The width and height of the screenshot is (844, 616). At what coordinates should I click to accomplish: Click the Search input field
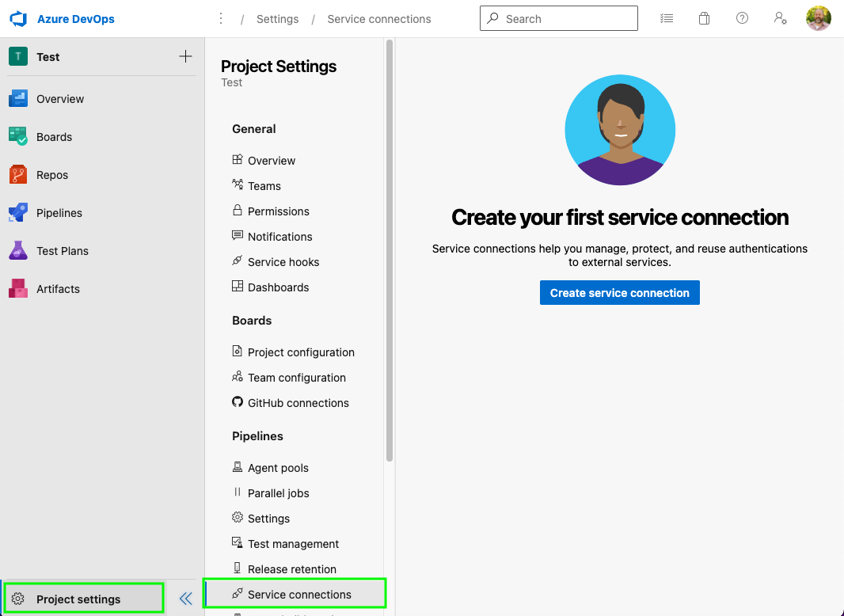pos(566,19)
